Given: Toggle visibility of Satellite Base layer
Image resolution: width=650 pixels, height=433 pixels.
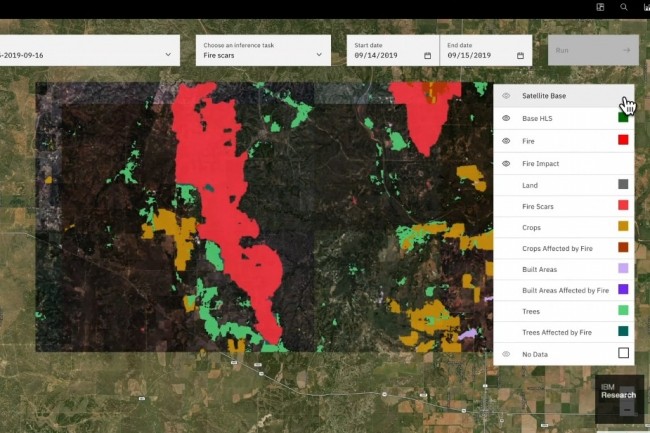Looking at the screenshot, I should pos(506,96).
